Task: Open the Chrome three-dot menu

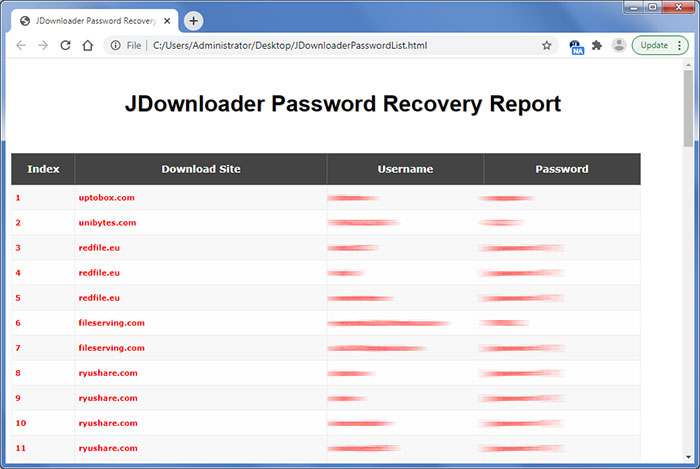Action: pos(682,45)
